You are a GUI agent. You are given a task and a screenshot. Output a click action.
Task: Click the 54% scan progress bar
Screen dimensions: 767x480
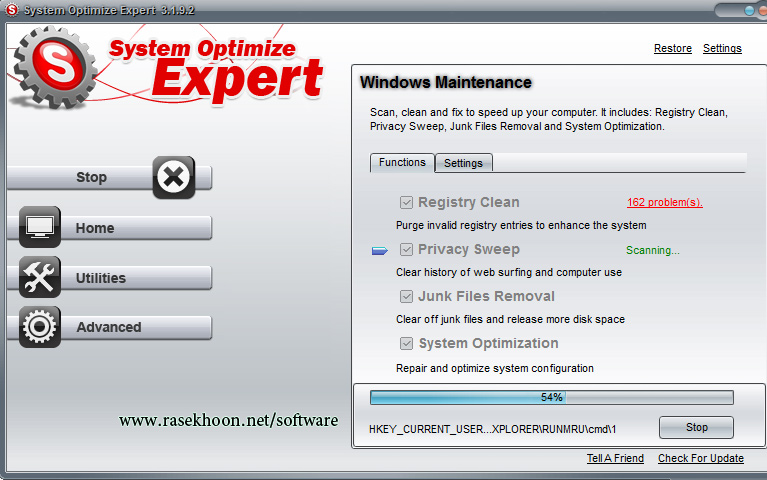[x=552, y=397]
